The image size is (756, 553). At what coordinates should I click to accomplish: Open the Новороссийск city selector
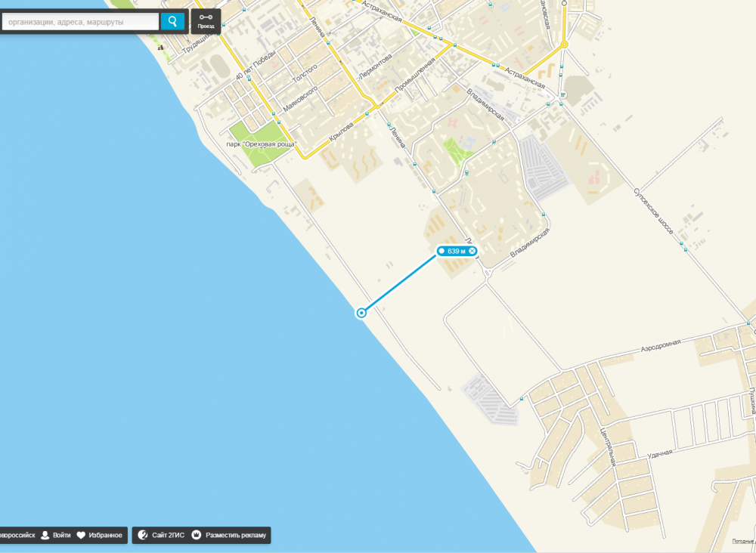(17, 535)
